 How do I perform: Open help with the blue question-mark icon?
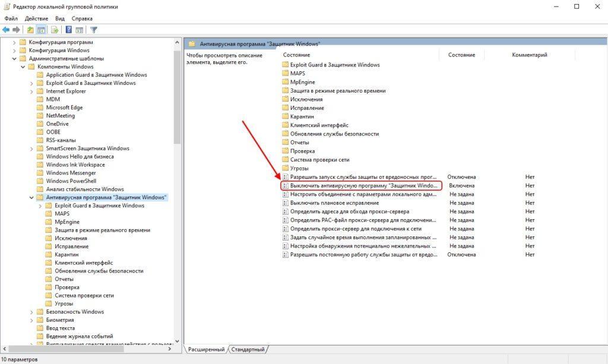point(69,30)
